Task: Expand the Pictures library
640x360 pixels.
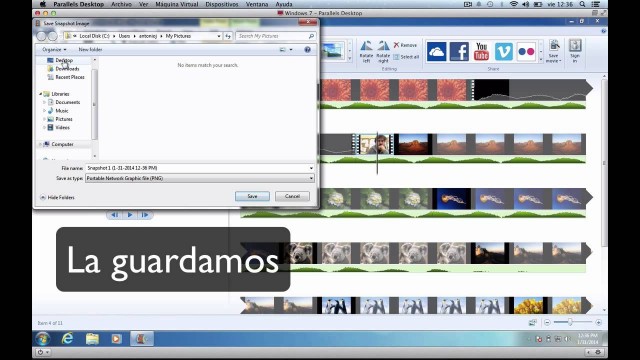Action: coord(44,119)
